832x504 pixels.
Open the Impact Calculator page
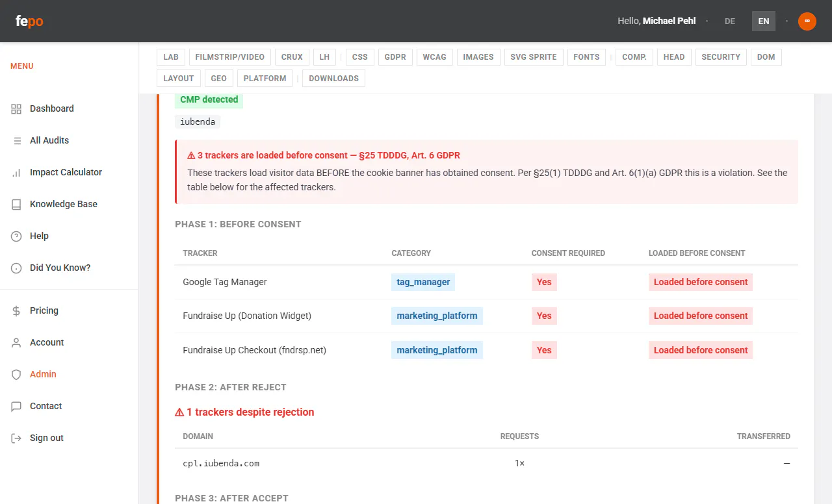66,173
